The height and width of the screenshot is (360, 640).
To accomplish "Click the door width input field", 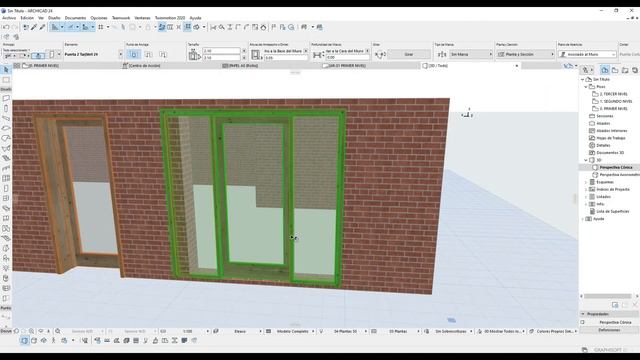I will tap(221, 51).
